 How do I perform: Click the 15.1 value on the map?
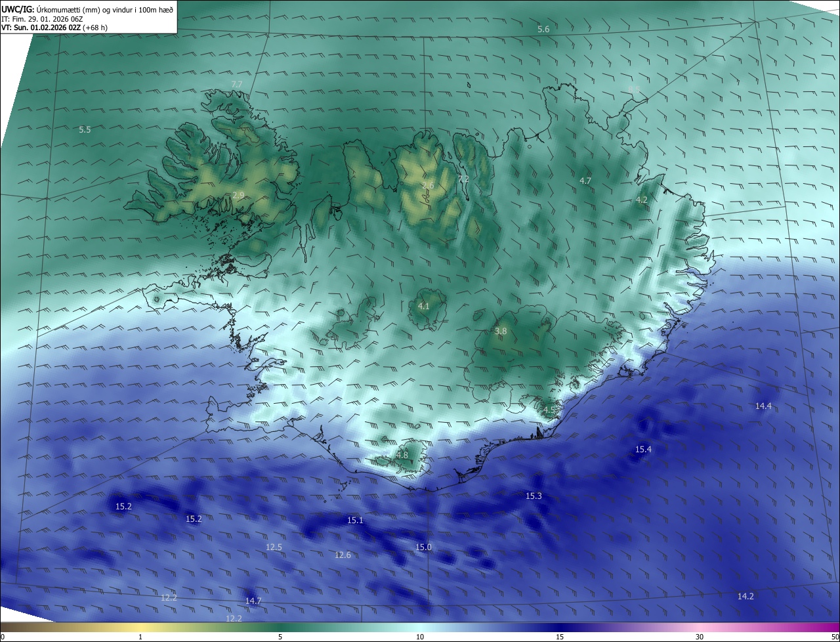(x=355, y=520)
